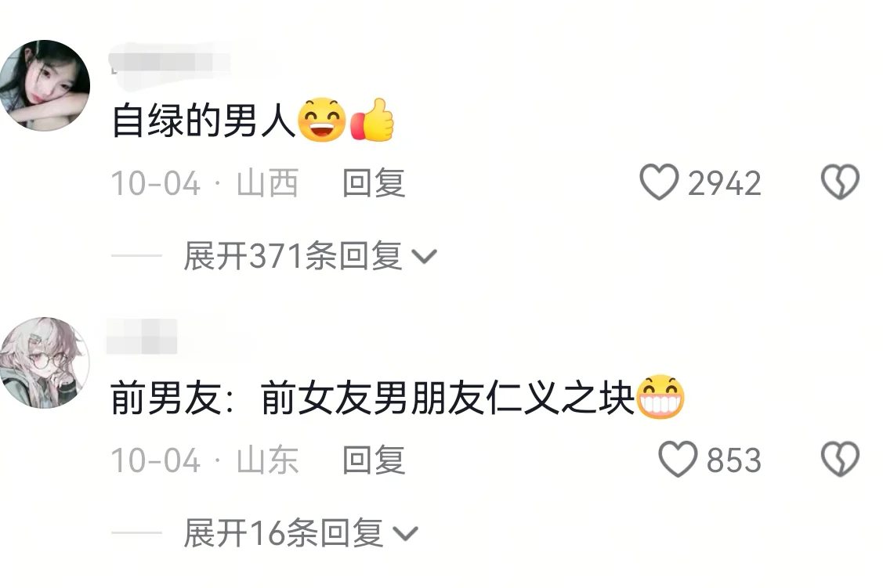
Task: Reply to the 山东 comment via 回复
Action: pos(374,460)
